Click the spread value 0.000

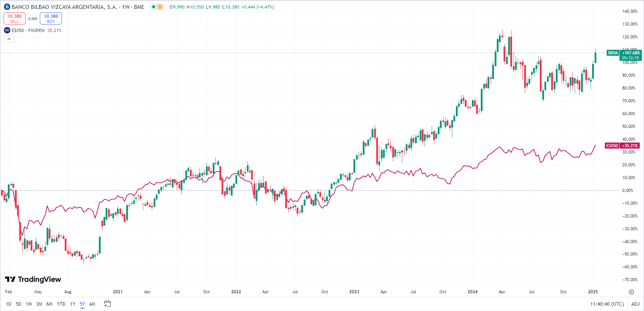pos(33,19)
